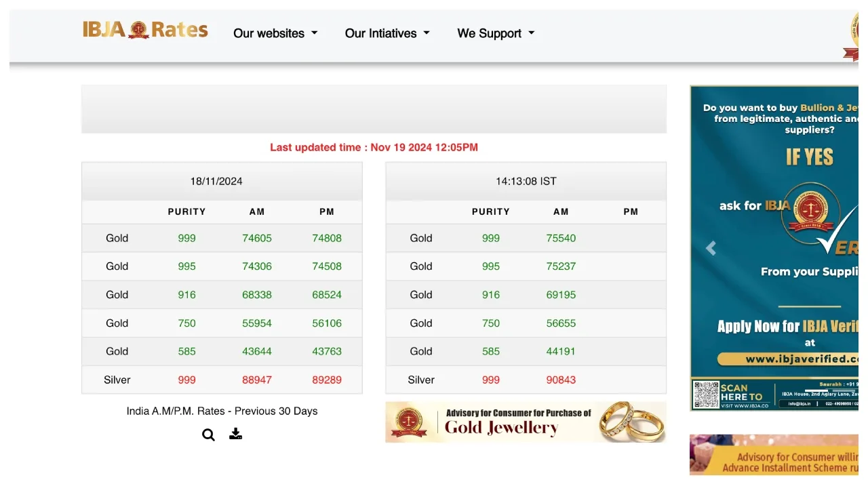Click the IBJA Verified advertisement banner
The width and height of the screenshot is (868, 488).
[x=774, y=230]
